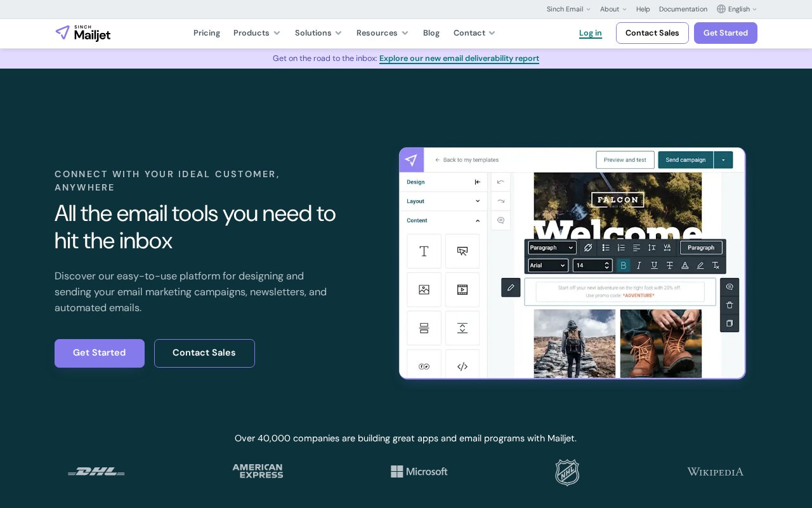Viewport: 812px width, 508px height.
Task: Select the Video content block icon
Action: [x=462, y=290]
